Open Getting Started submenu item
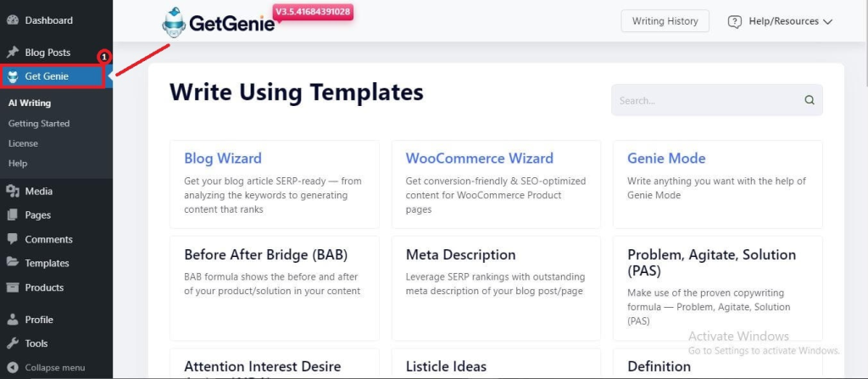The height and width of the screenshot is (379, 868). point(39,124)
